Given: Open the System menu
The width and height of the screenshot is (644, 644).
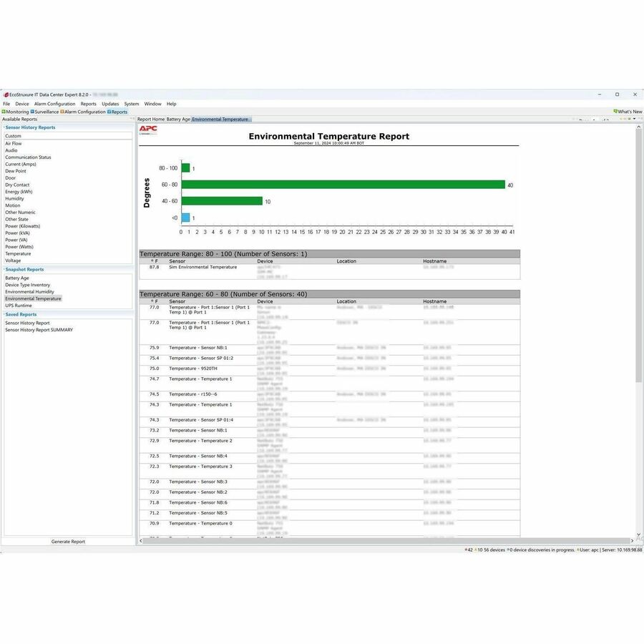Looking at the screenshot, I should 130,103.
